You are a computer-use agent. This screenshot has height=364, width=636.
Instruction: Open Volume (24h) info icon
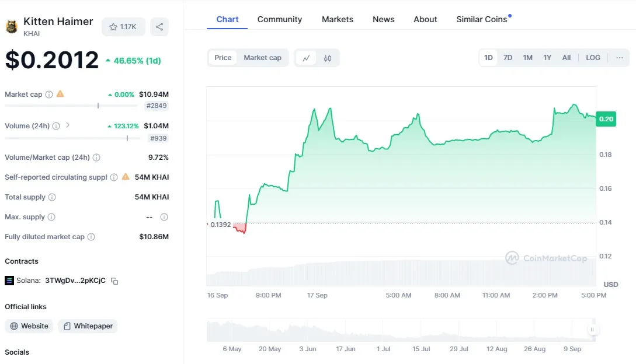56,126
